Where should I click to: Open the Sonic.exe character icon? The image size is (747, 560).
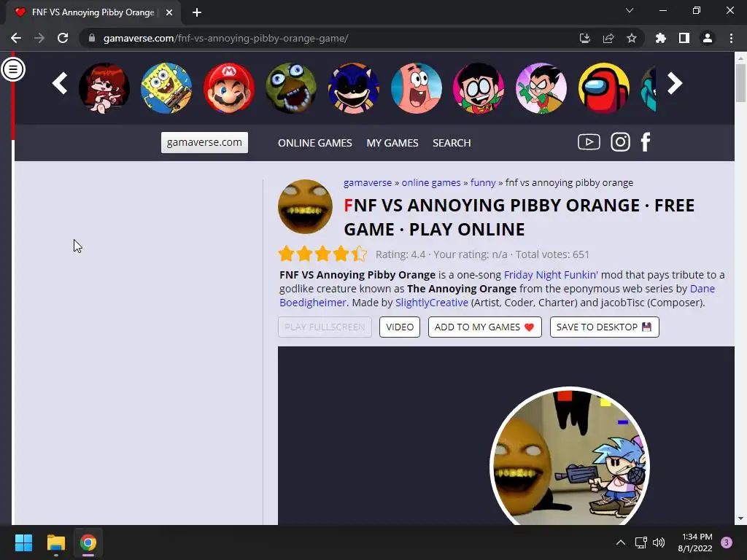tap(354, 88)
